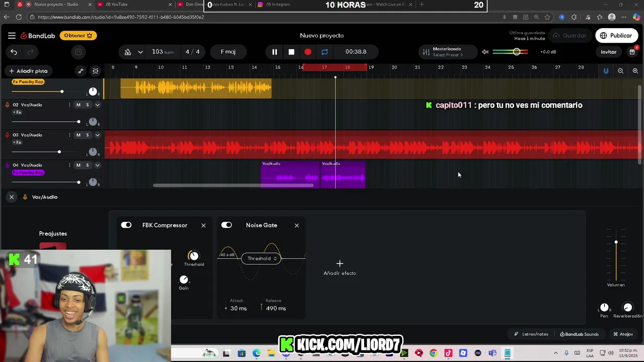The width and height of the screenshot is (644, 362).
Task: Toggle FBK Compressor power switch
Action: [126, 225]
